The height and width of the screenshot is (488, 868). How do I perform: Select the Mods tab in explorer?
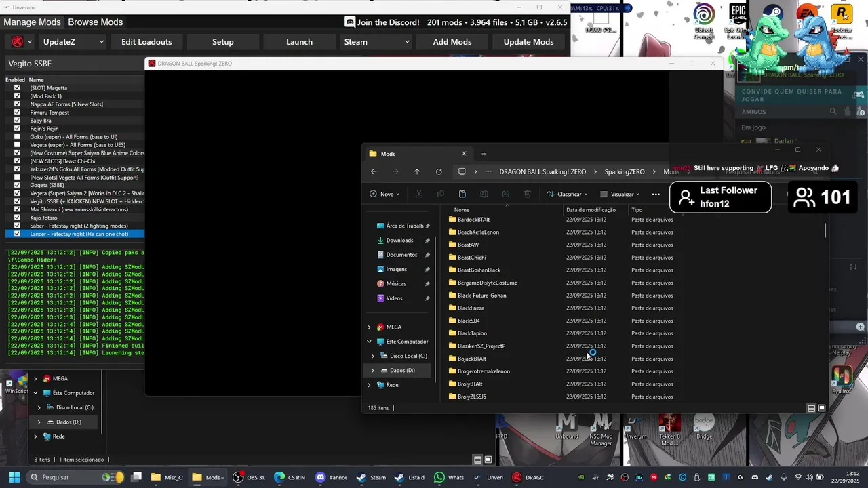point(417,154)
